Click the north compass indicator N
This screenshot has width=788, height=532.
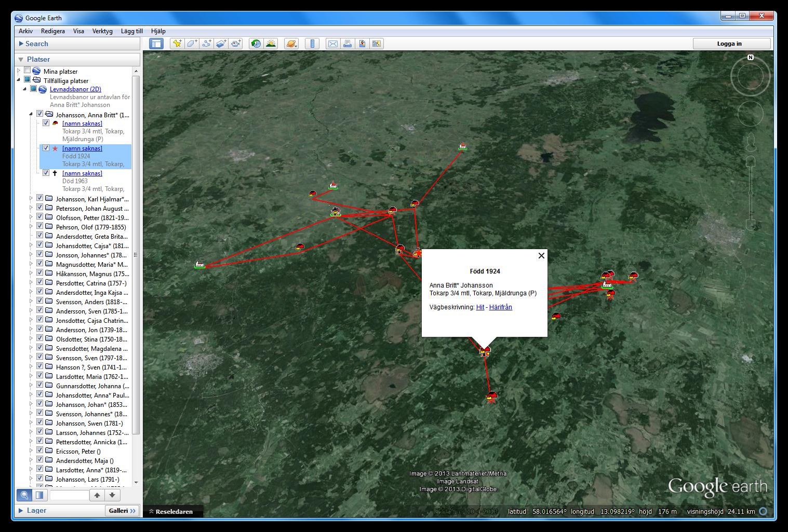[751, 57]
